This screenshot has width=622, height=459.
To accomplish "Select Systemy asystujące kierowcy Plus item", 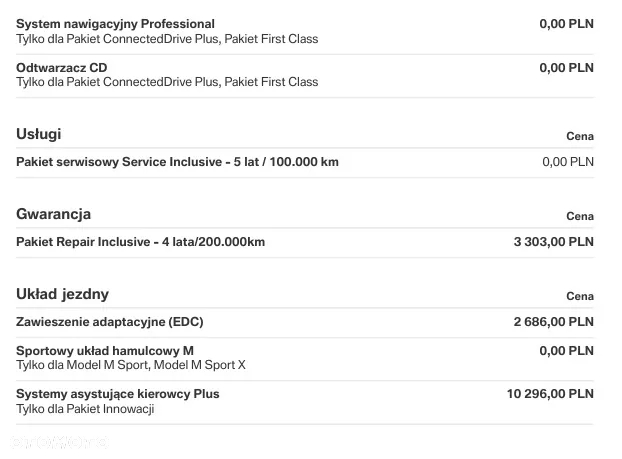I will click(x=305, y=401).
